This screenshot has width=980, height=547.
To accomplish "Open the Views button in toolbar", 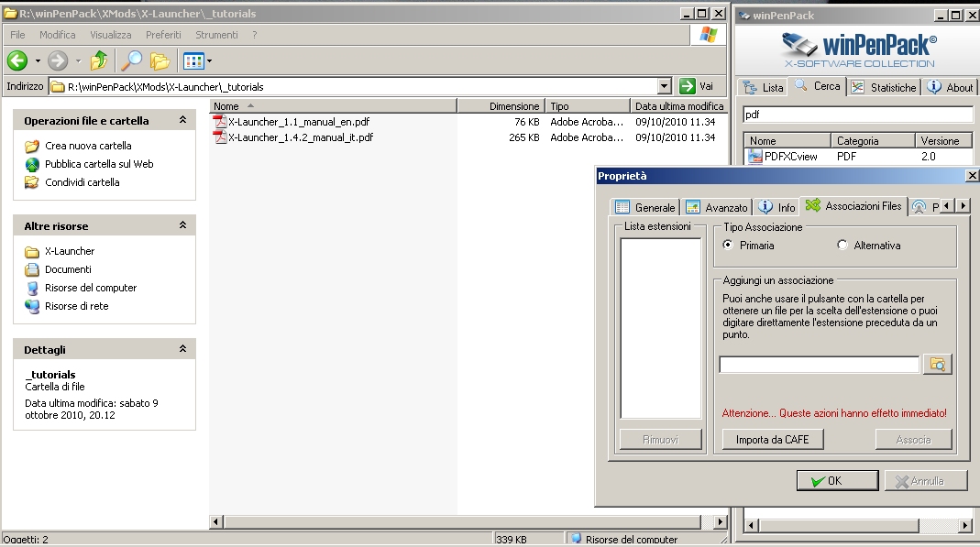I will pyautogui.click(x=193, y=60).
